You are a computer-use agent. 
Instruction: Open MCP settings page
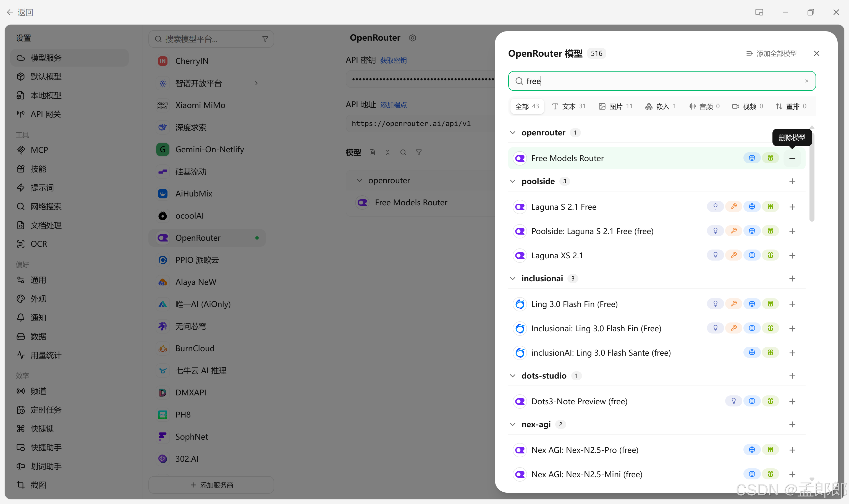70,150
